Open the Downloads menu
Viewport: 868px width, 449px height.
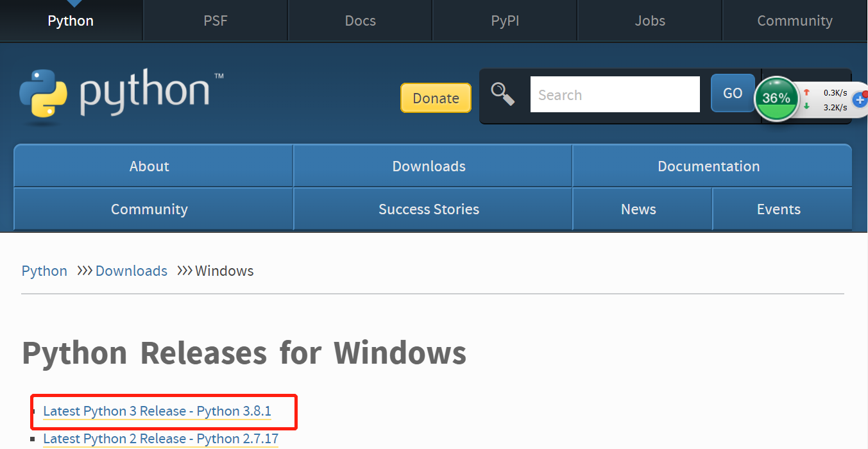[429, 165]
